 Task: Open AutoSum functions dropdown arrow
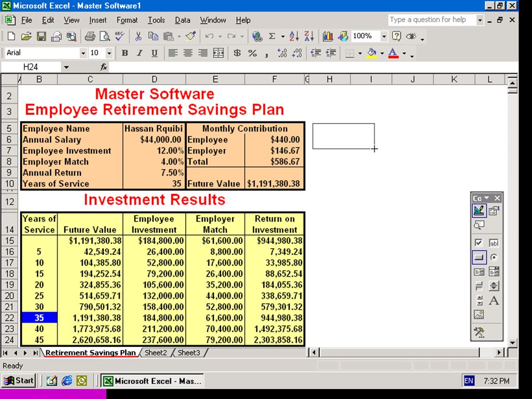pyautogui.click(x=282, y=36)
